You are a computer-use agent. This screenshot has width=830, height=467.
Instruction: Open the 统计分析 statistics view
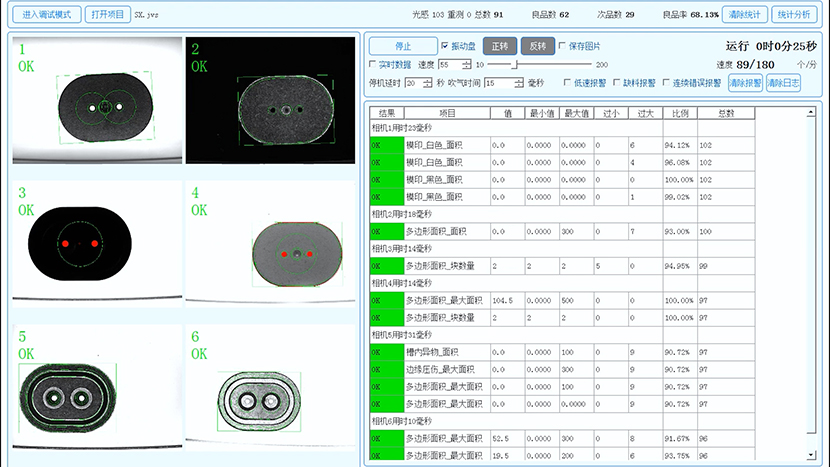(x=797, y=15)
